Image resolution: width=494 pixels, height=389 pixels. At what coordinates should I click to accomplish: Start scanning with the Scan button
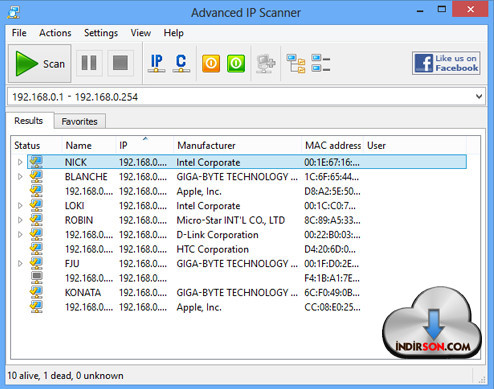coord(40,63)
